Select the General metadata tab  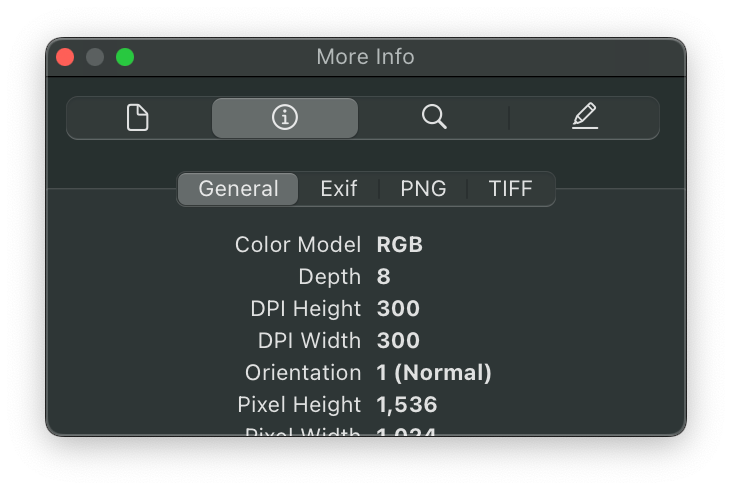pyautogui.click(x=238, y=189)
